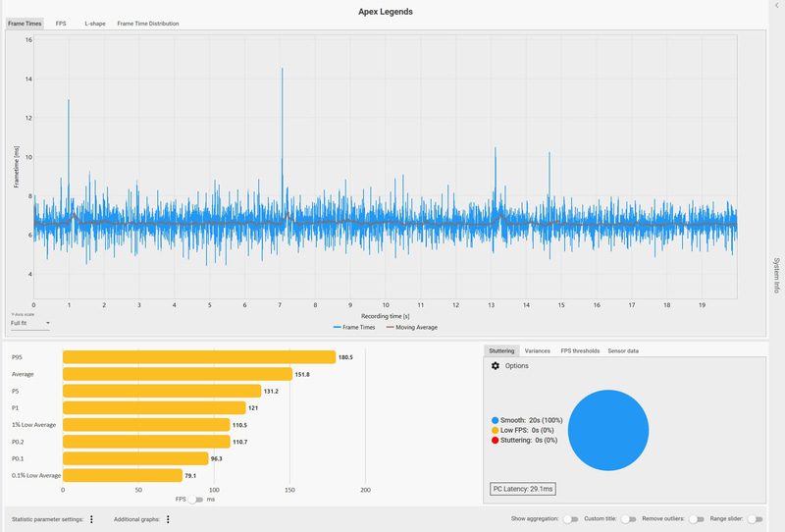Toggle the FPS / ms unit switch

(195, 500)
